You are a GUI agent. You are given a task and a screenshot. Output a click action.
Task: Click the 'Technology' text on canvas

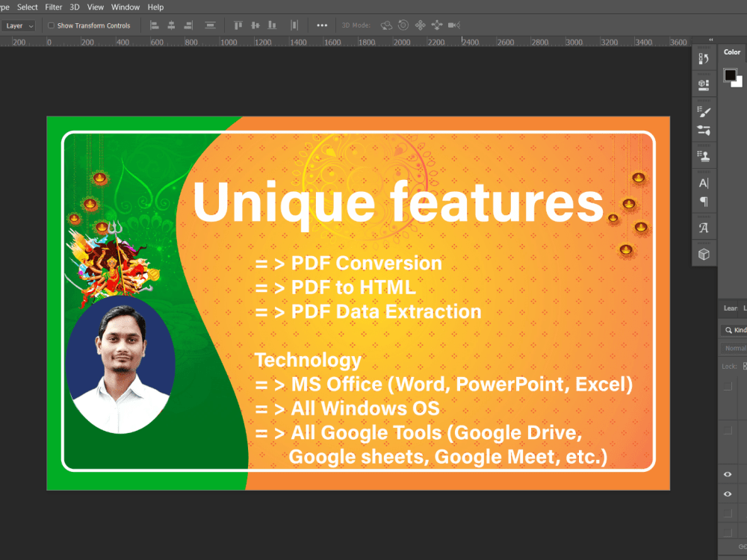[308, 361]
